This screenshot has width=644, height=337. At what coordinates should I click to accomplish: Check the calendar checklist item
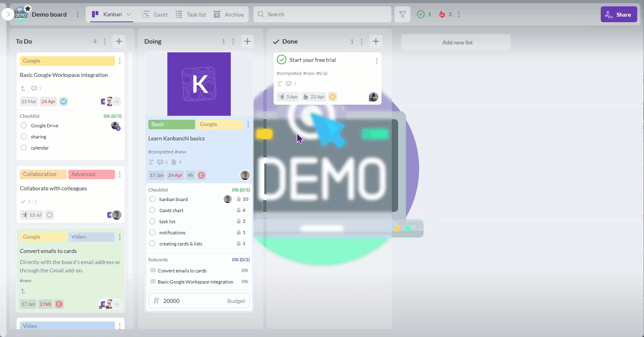tap(24, 147)
